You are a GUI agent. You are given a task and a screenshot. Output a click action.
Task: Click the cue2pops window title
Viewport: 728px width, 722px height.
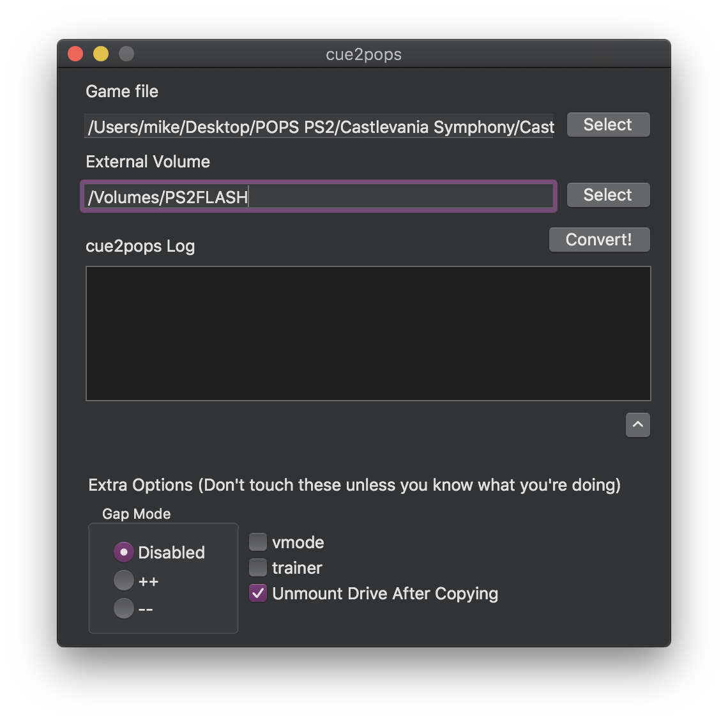[x=363, y=54]
